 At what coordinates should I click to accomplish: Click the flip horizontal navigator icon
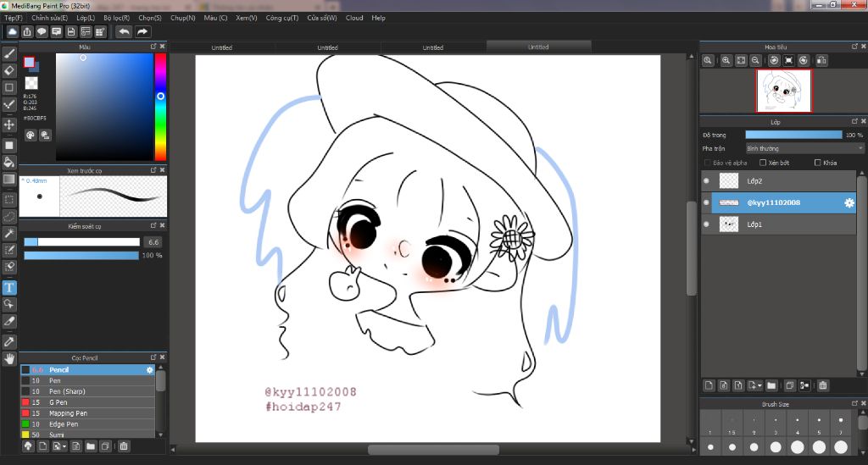(821, 60)
